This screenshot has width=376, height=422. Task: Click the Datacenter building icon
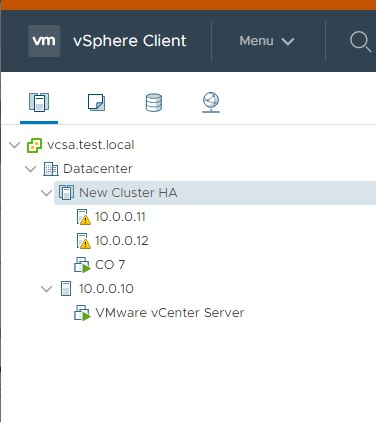point(51,169)
